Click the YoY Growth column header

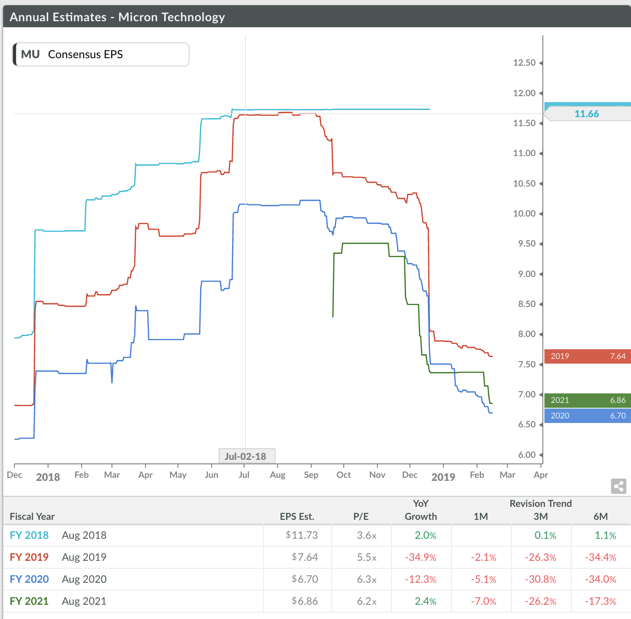[421, 510]
